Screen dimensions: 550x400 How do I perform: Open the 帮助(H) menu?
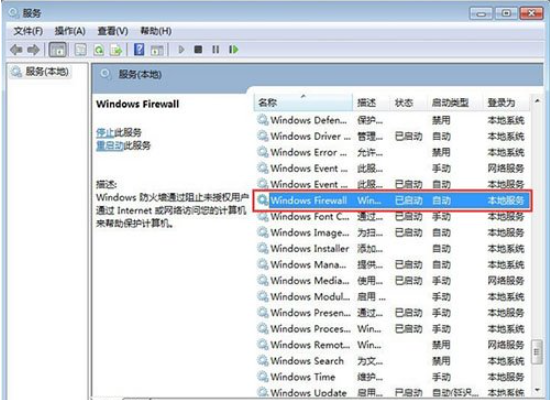tap(156, 31)
